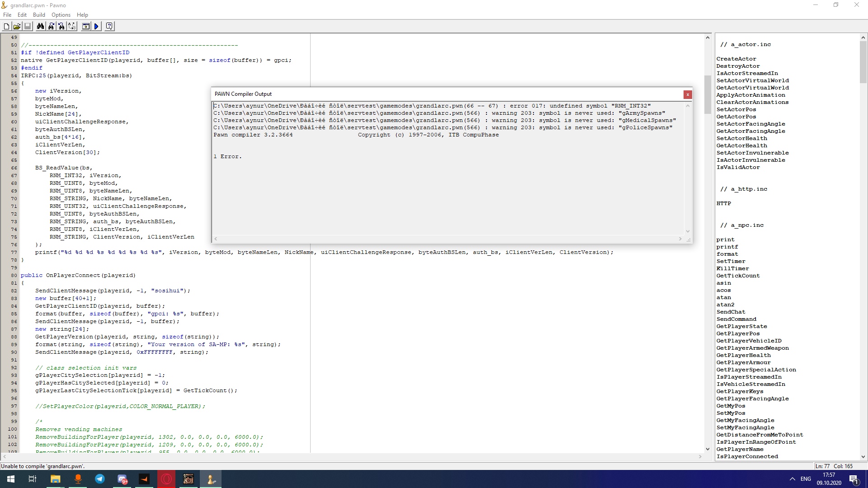Open File Explorer from the taskbar
This screenshot has height=488, width=868.
coord(55,479)
